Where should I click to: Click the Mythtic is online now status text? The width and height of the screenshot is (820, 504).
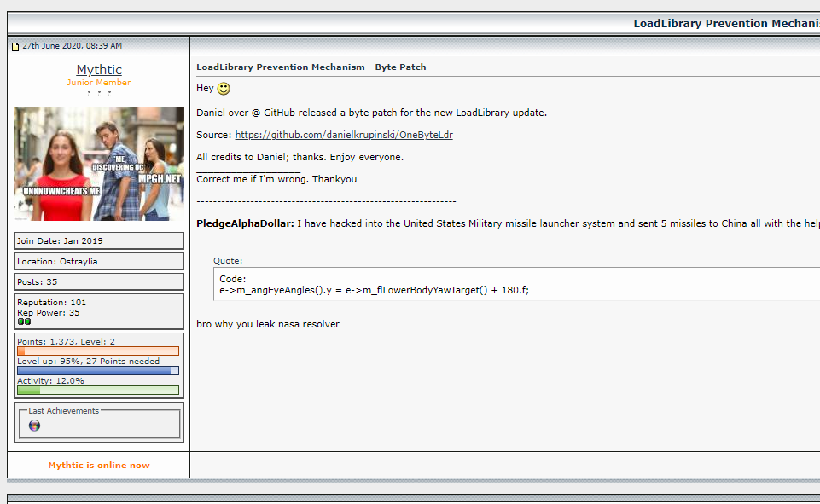point(98,465)
